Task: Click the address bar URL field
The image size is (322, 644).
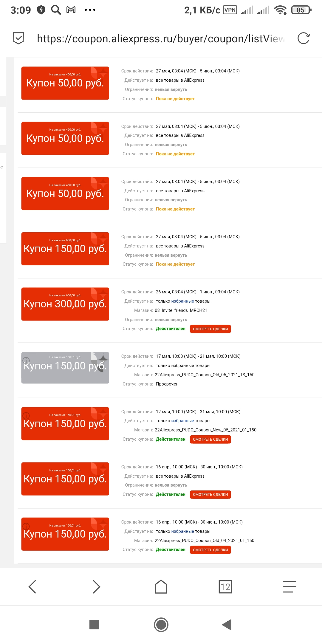Action: [x=161, y=38]
